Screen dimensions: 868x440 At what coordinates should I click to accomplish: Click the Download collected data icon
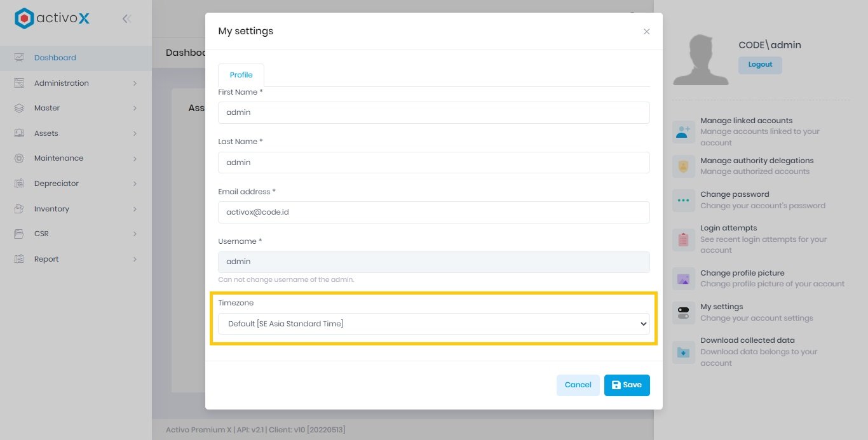click(683, 352)
